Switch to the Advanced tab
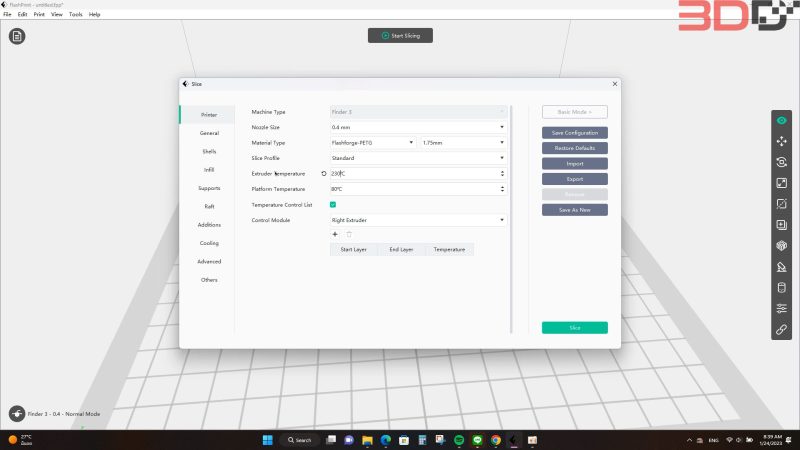 (209, 262)
